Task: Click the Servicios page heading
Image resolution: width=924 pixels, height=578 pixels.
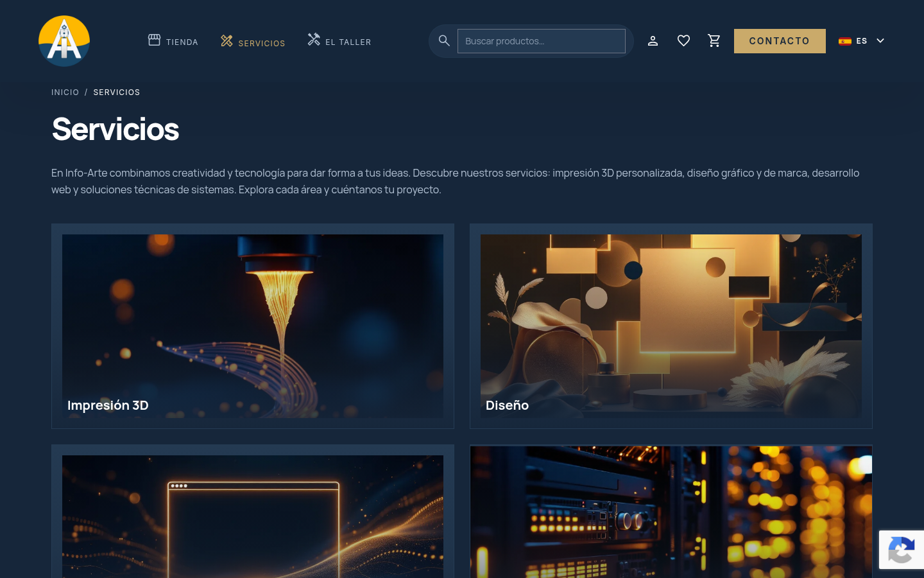Action: pyautogui.click(x=116, y=129)
